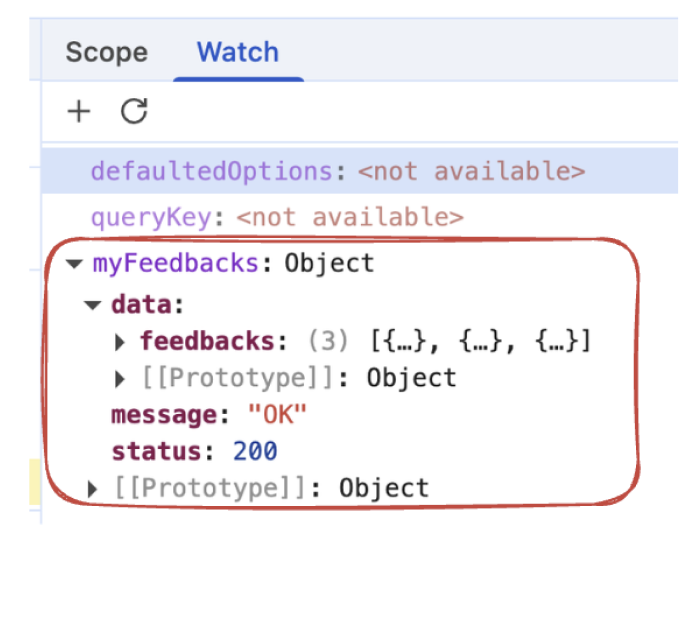698x624 pixels.
Task: Collapse the data property arrow
Action: coord(93,304)
